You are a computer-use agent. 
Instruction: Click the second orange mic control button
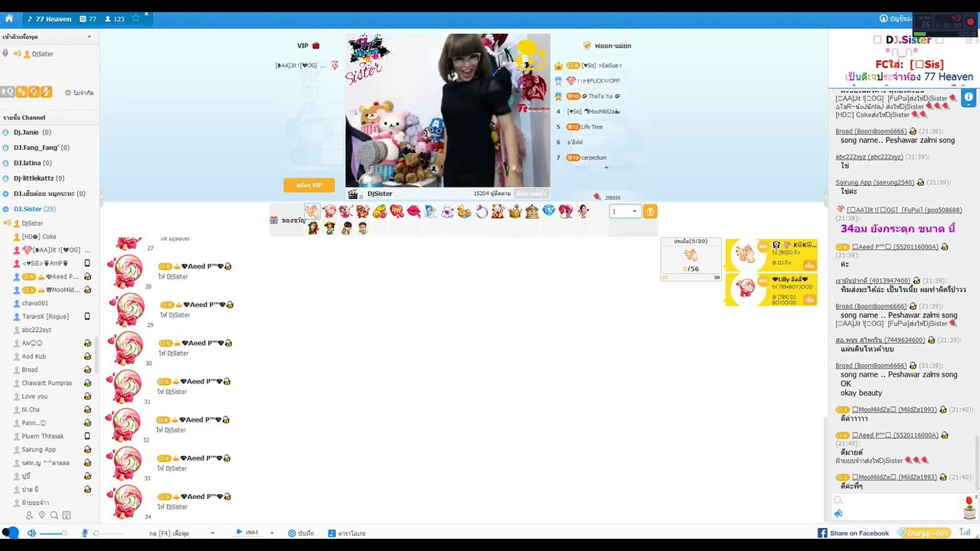[21, 92]
